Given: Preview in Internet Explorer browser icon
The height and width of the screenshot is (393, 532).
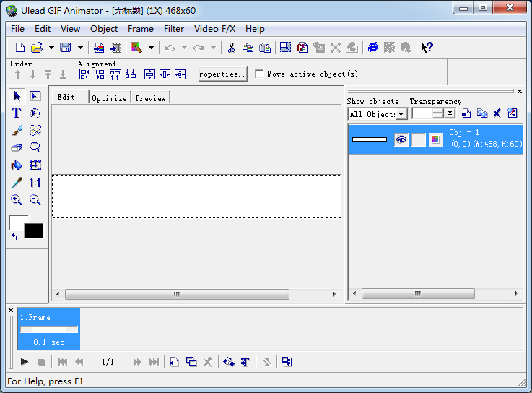Looking at the screenshot, I should pyautogui.click(x=372, y=48).
